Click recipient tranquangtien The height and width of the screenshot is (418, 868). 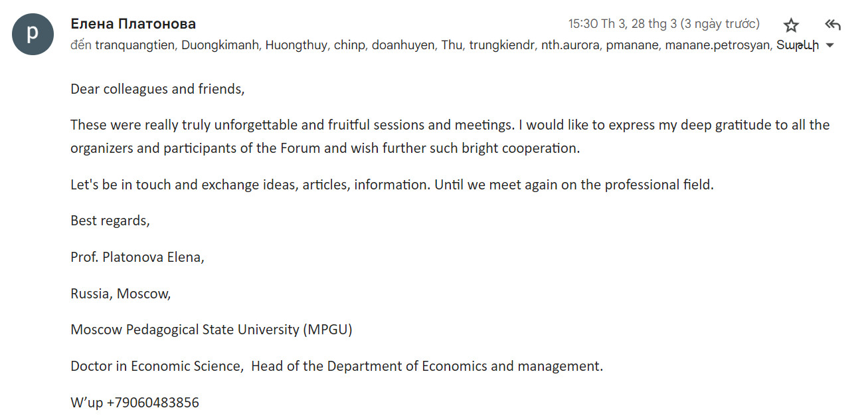[x=133, y=45]
